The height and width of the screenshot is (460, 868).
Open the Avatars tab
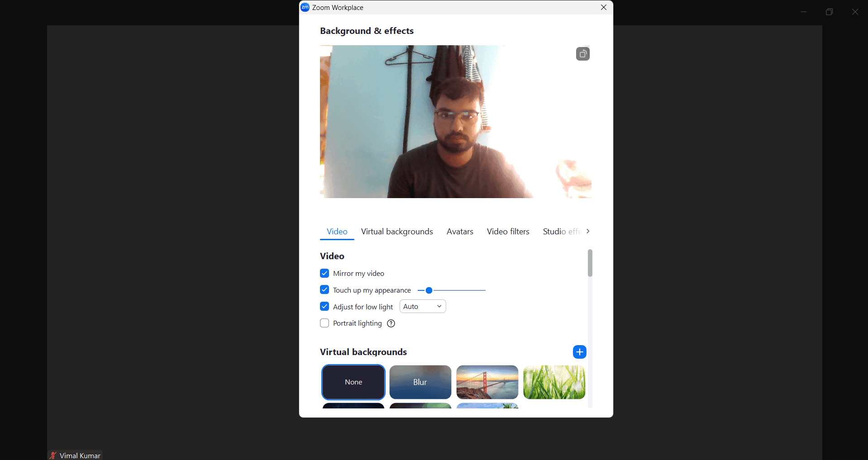pos(459,231)
